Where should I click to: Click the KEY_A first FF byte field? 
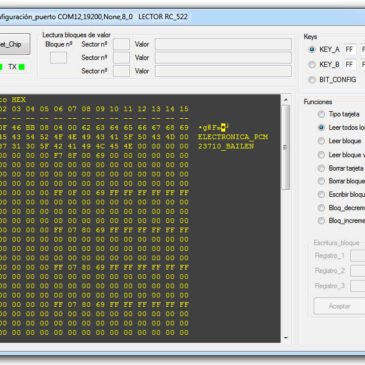[350, 50]
